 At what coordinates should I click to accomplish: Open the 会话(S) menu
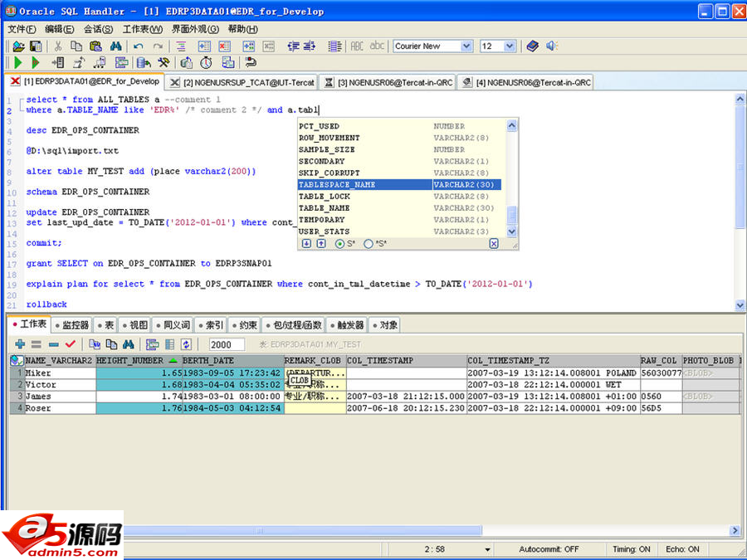pos(98,29)
